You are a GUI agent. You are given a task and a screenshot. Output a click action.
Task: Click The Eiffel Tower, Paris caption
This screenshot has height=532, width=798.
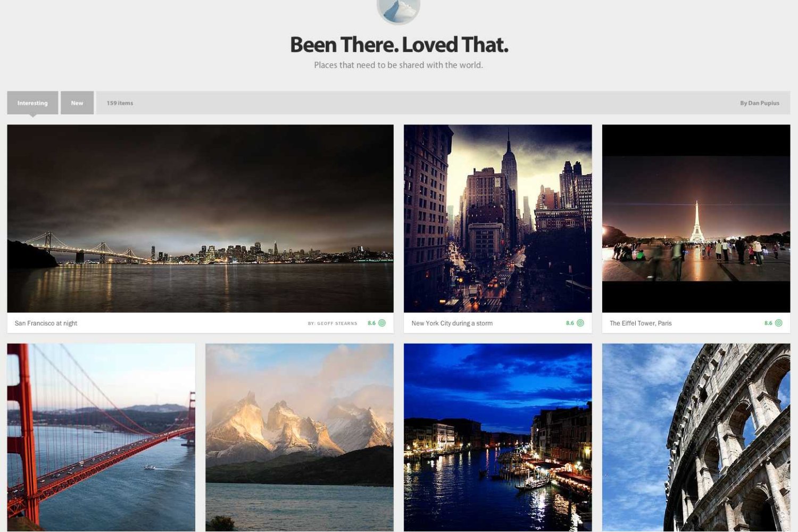[641, 323]
